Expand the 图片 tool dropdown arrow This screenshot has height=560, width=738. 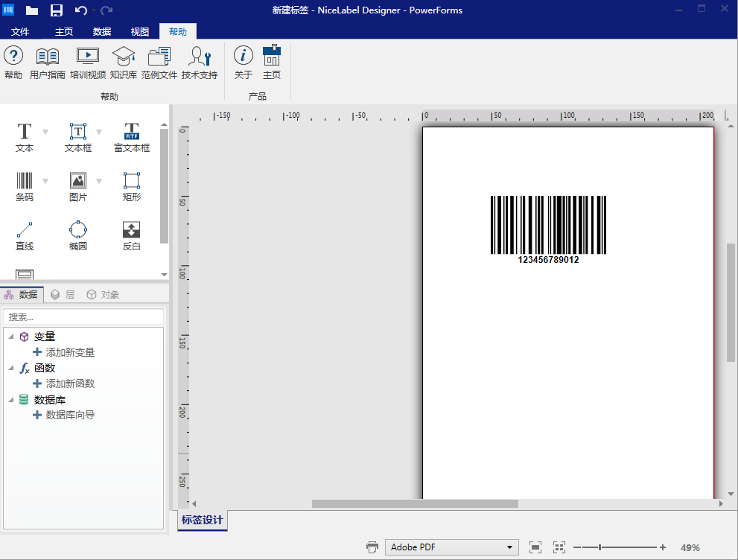(99, 181)
